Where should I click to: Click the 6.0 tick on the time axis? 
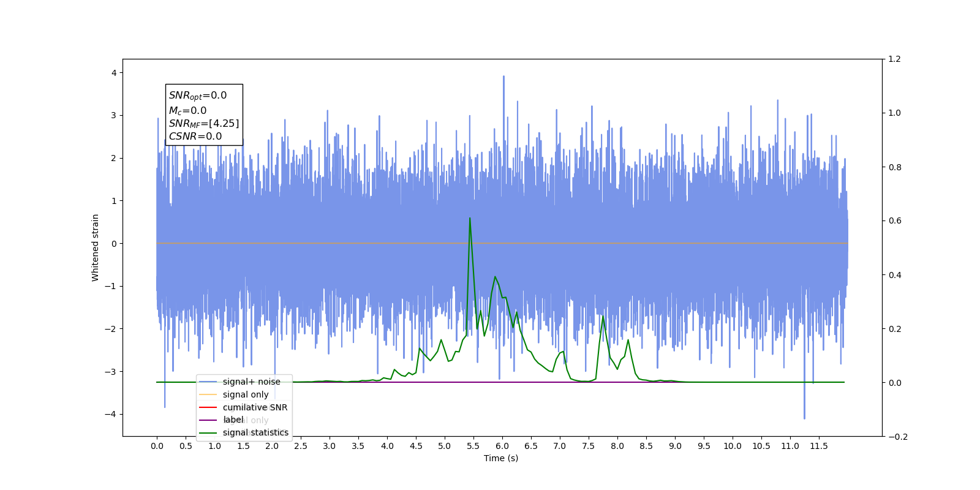point(502,446)
